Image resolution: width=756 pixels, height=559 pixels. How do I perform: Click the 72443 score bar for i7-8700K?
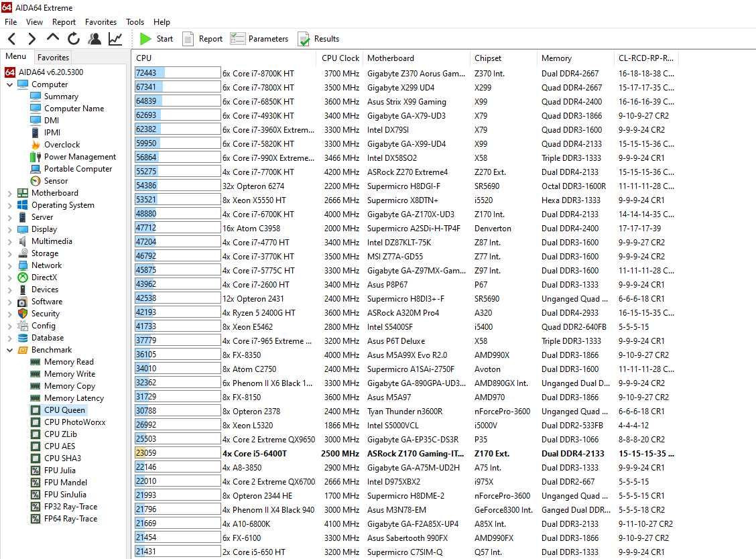(178, 73)
